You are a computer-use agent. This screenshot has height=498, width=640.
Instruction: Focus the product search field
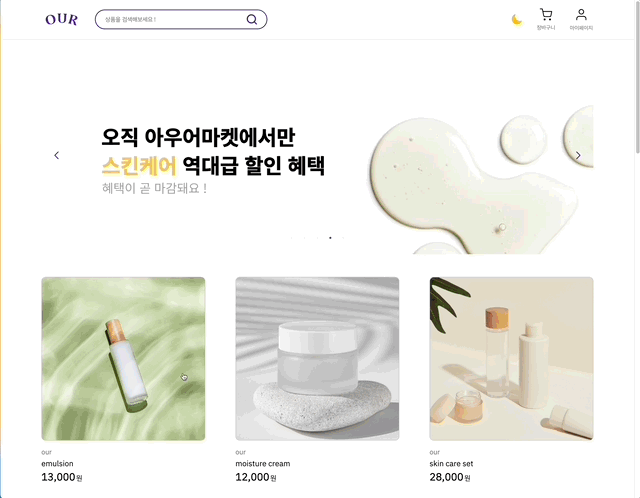[181, 19]
